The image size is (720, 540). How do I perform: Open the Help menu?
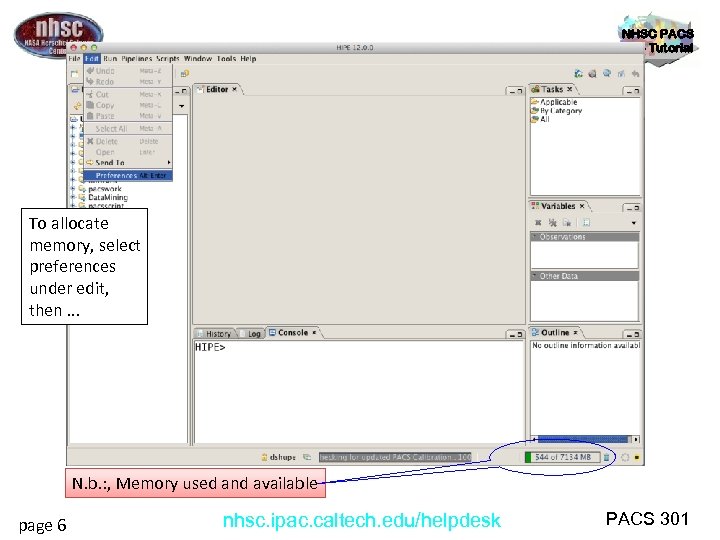[248, 59]
